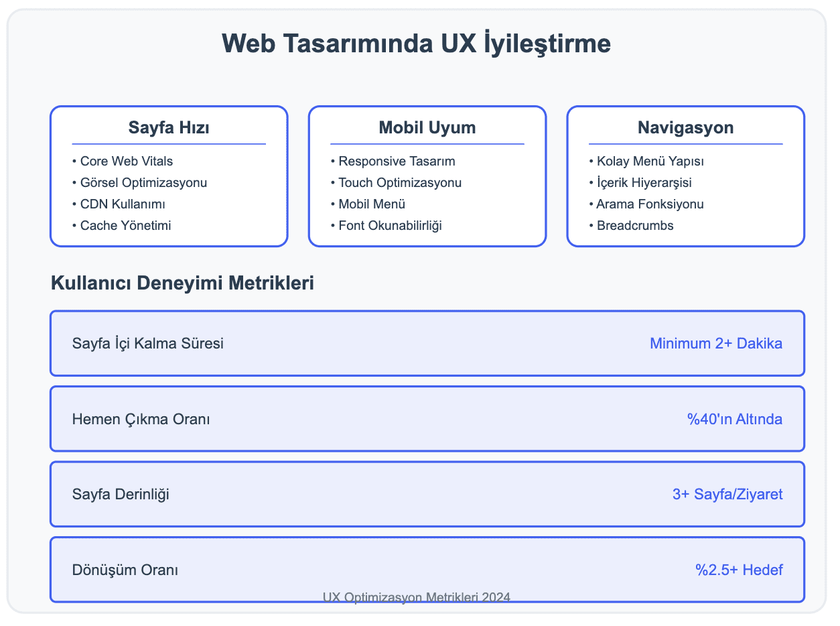The height and width of the screenshot is (626, 840).
Task: Click the Web Tasarımında UX İyileştirme title
Action: click(417, 43)
